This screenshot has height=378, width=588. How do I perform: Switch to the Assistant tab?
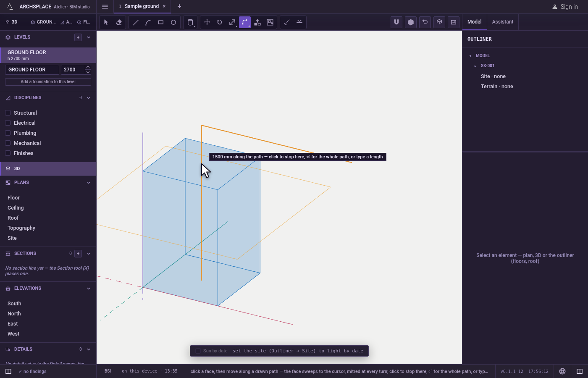coord(503,22)
